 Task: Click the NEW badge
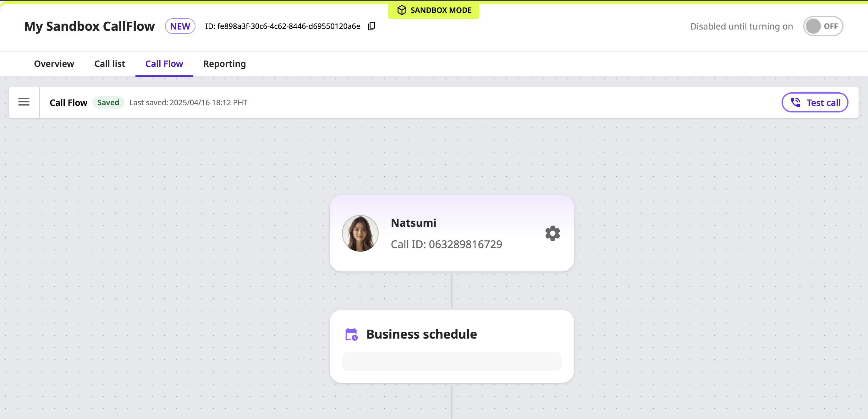(180, 26)
